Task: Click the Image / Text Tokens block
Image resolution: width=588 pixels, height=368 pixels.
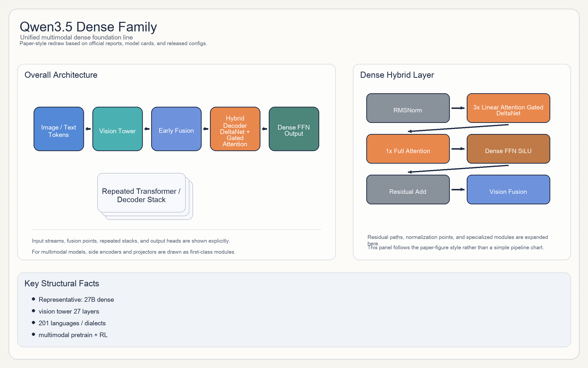Action: click(59, 129)
